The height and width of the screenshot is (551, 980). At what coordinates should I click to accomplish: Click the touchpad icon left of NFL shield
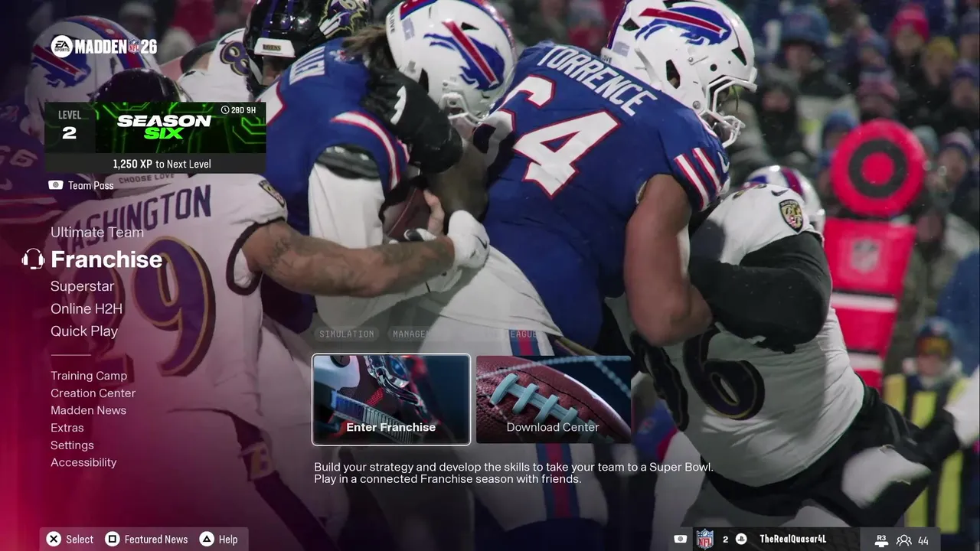point(680,540)
